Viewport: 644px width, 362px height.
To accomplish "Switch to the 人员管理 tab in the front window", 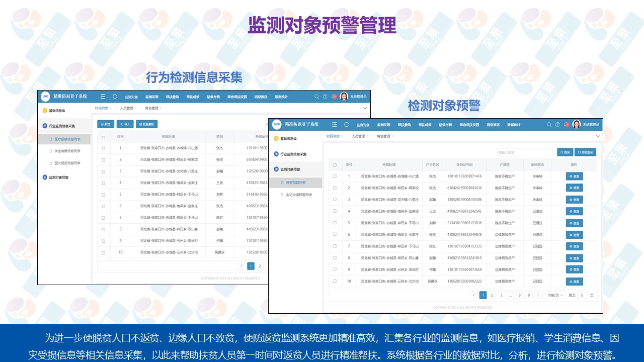I will (358, 136).
